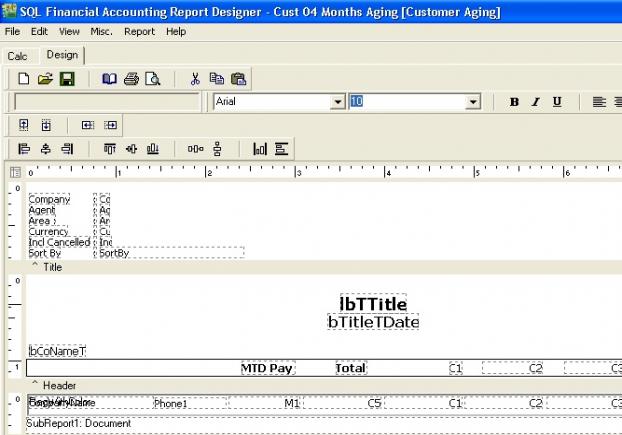Viewport: 622px width, 435px height.
Task: Switch to the Design tab
Action: [x=62, y=55]
